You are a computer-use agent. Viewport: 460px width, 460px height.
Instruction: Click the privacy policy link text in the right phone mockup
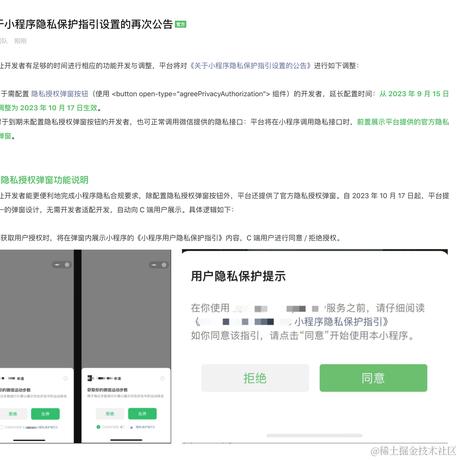tap(145, 427)
